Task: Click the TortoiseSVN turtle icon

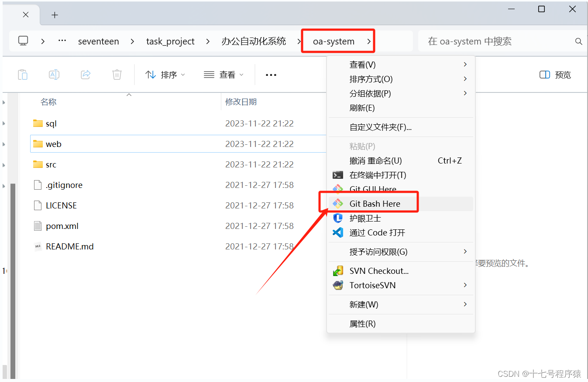Action: coord(337,285)
